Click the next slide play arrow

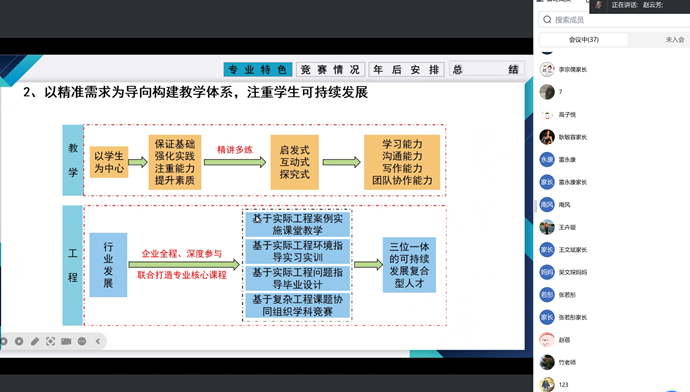(19, 341)
